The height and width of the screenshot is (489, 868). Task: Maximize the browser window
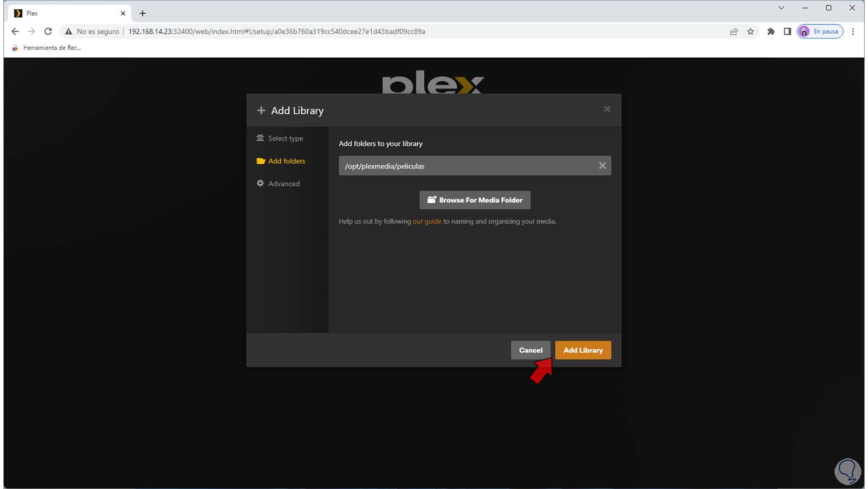coord(828,8)
